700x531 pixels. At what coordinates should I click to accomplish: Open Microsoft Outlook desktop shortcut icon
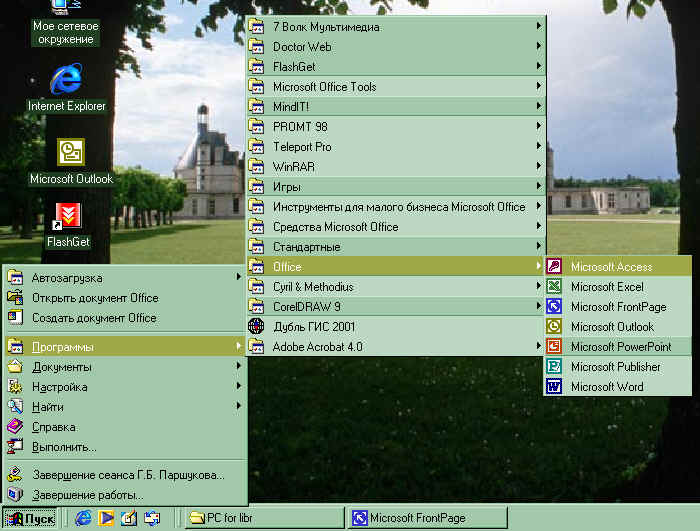pos(71,152)
